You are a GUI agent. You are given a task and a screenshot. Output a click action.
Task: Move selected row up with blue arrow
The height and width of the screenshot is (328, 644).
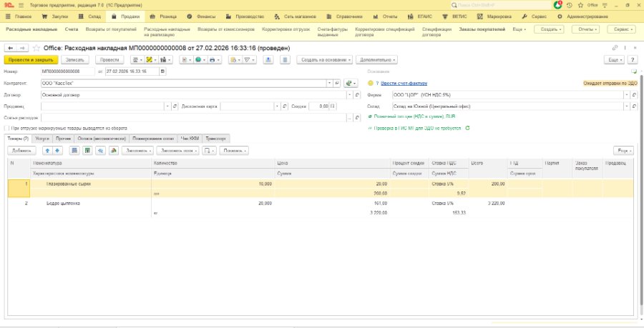[48, 151]
